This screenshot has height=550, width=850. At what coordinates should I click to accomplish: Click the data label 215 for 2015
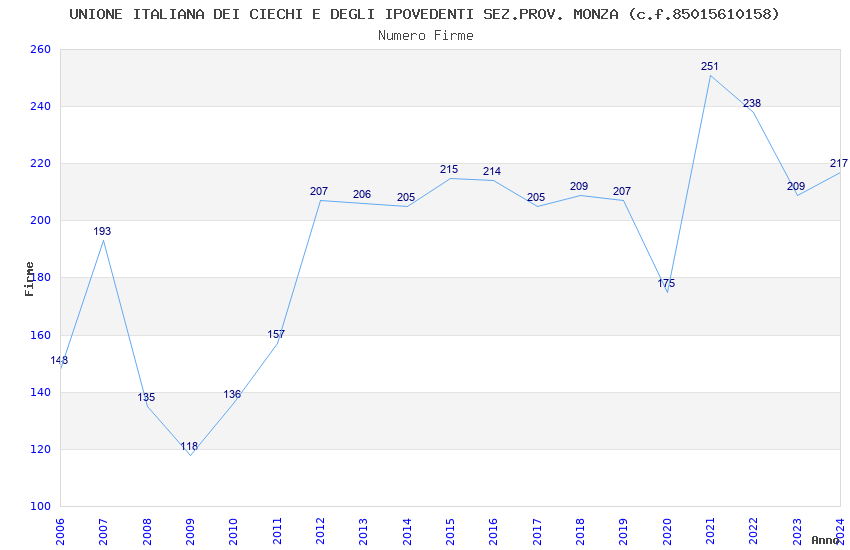pos(449,170)
